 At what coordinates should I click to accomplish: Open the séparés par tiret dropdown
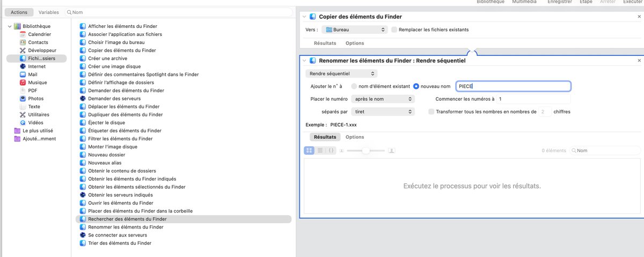(x=383, y=112)
